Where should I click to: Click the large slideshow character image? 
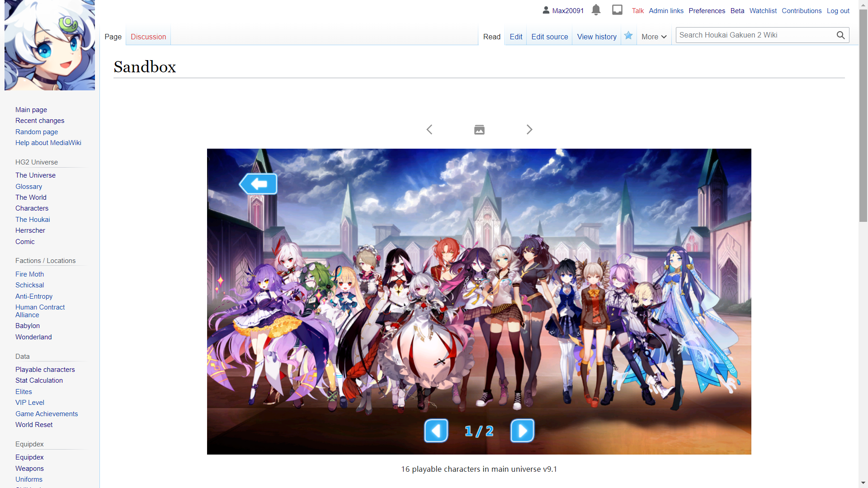click(479, 301)
